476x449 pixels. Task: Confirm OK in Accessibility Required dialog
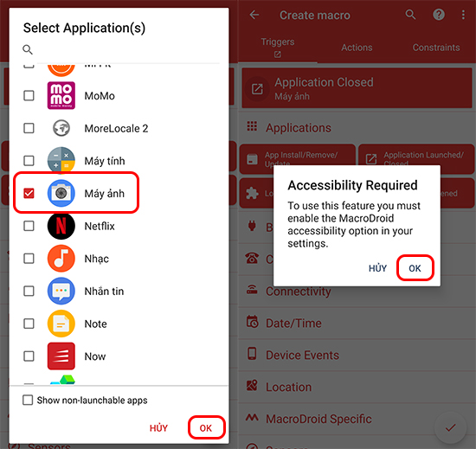(x=415, y=268)
